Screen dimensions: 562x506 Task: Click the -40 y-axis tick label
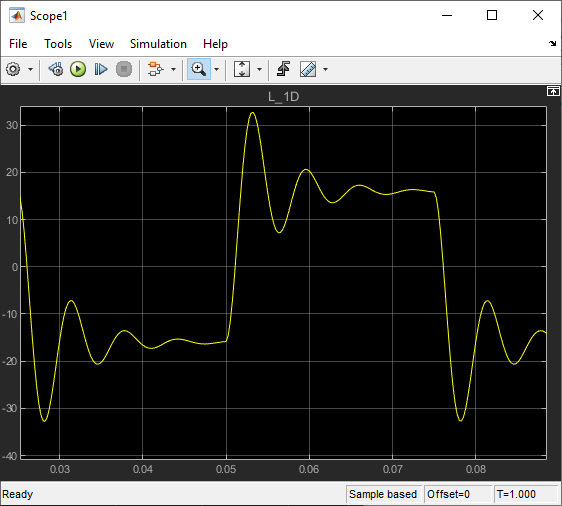(10, 456)
